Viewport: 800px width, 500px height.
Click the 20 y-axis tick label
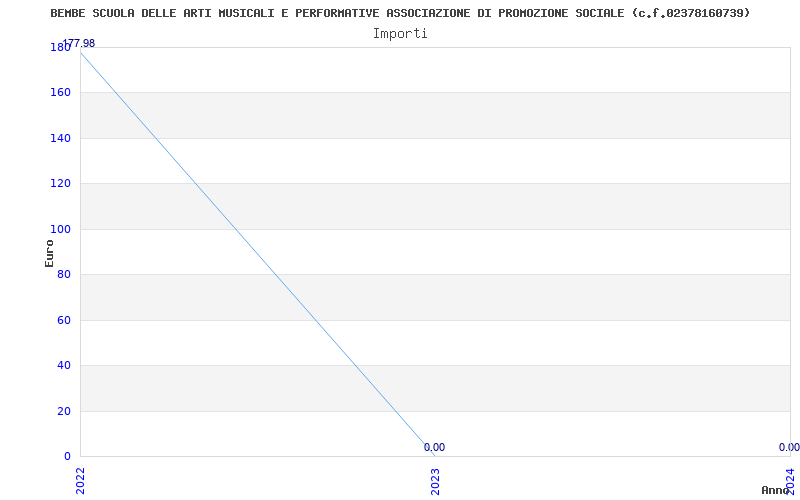(64, 411)
